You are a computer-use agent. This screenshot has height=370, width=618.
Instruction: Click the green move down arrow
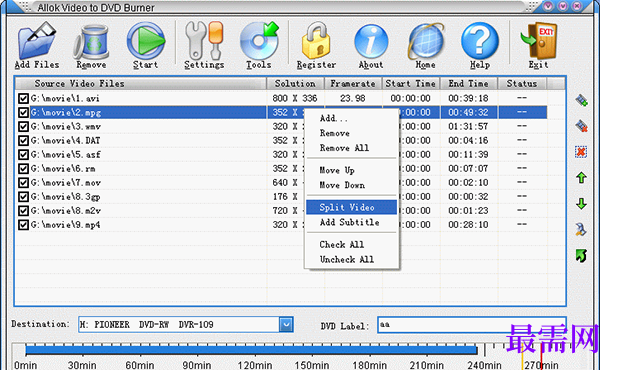pos(581,204)
